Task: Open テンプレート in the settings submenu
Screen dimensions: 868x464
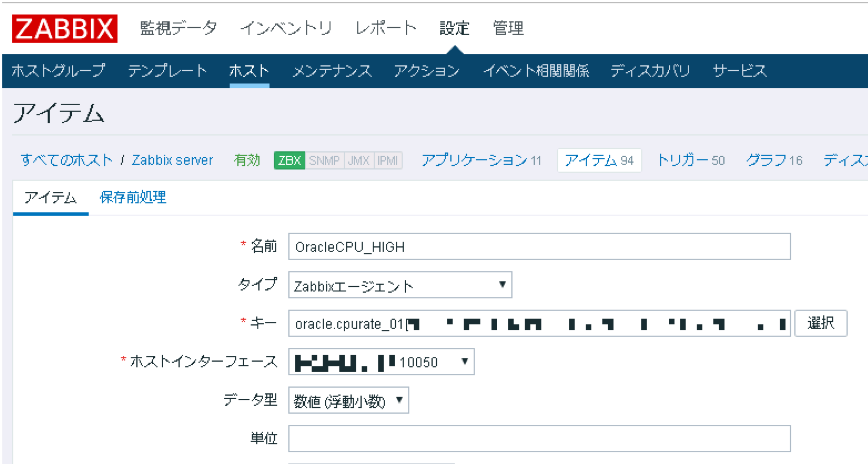Action: (x=167, y=71)
